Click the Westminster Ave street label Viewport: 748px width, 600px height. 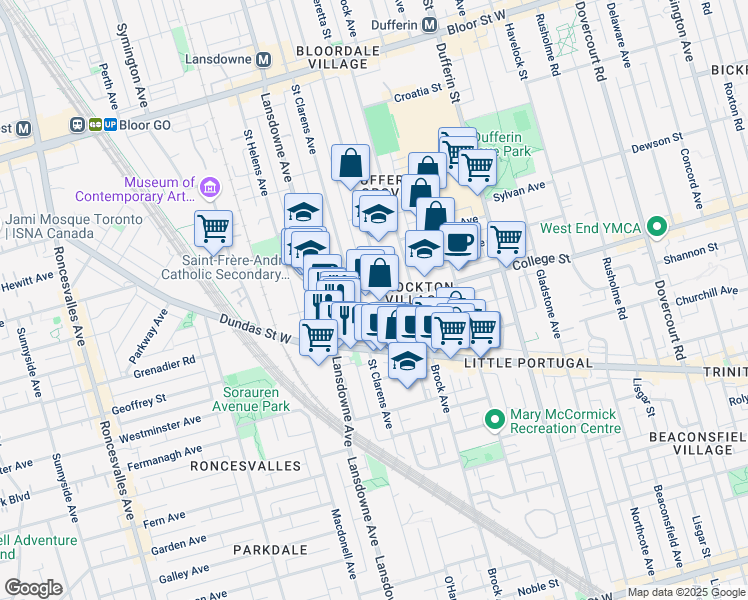(x=160, y=430)
